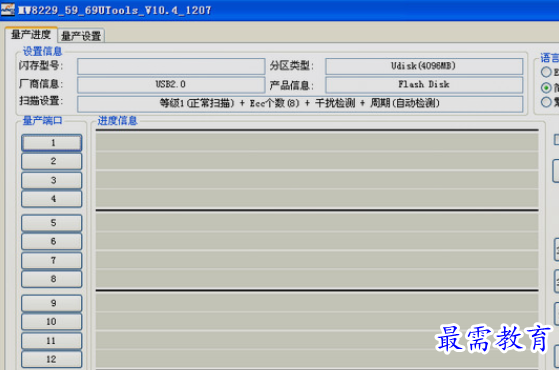Click the 产品信息: label
This screenshot has height=370, width=559.
click(291, 86)
